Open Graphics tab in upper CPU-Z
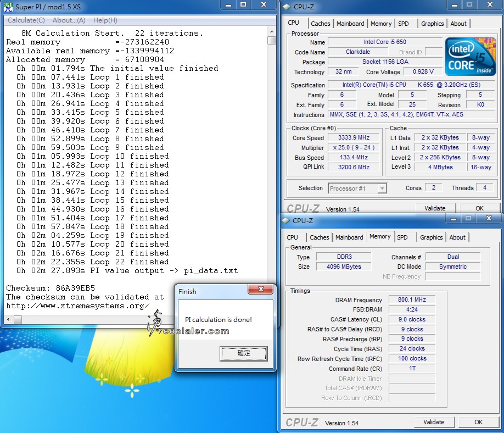 432,24
